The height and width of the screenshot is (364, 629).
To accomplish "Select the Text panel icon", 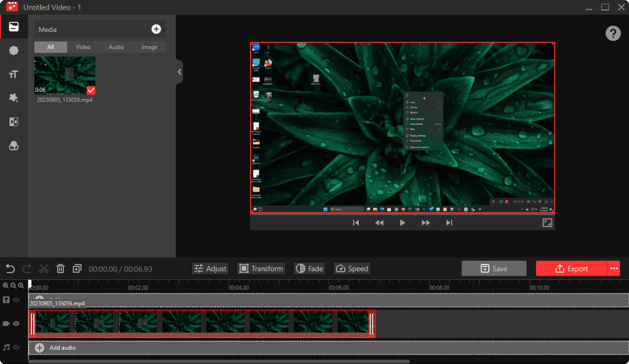I will 14,74.
